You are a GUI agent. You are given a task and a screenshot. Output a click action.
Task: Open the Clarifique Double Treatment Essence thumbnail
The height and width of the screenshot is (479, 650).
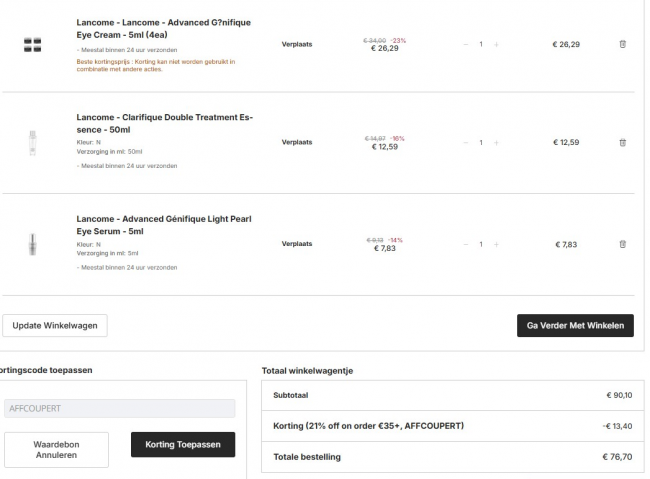coord(31,142)
